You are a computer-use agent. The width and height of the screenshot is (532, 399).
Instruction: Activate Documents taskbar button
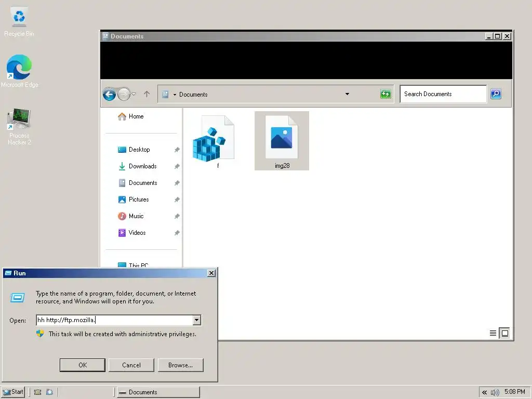pyautogui.click(x=158, y=392)
